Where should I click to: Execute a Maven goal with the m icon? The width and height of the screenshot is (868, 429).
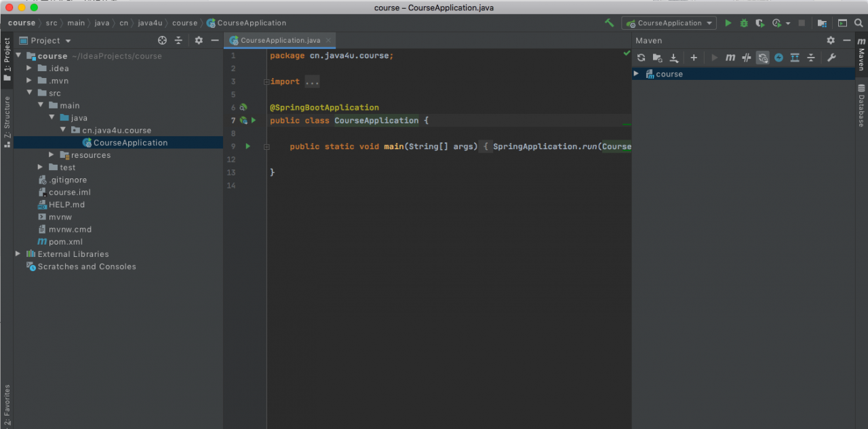tap(732, 58)
